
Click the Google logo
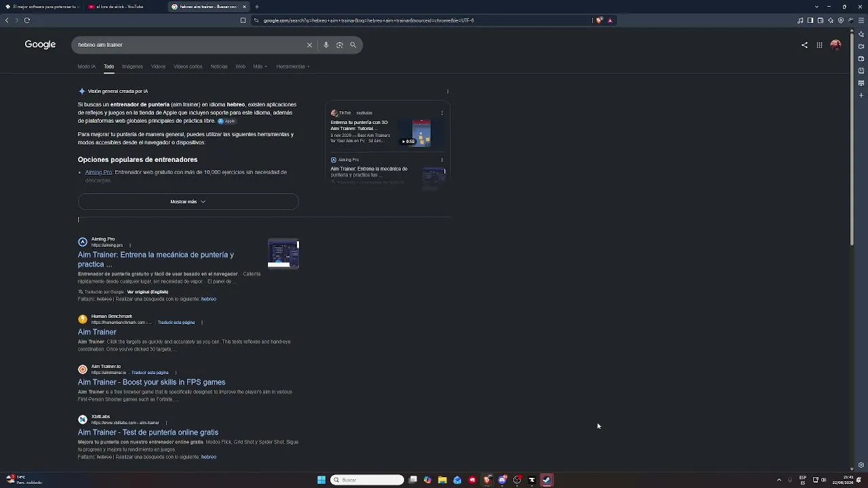[x=40, y=45]
